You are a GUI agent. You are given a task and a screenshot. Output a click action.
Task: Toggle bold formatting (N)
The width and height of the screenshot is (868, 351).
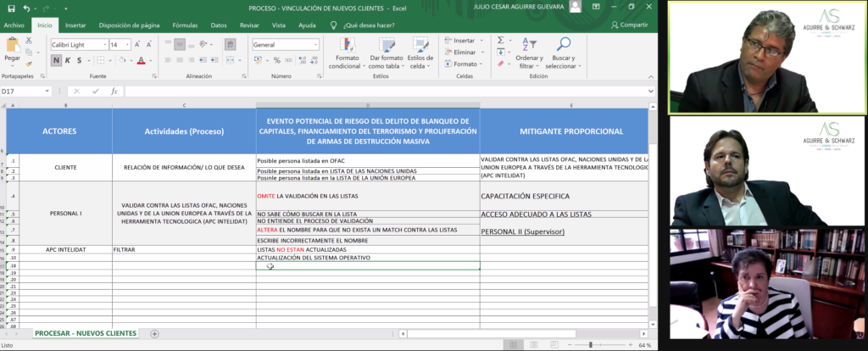pos(56,60)
